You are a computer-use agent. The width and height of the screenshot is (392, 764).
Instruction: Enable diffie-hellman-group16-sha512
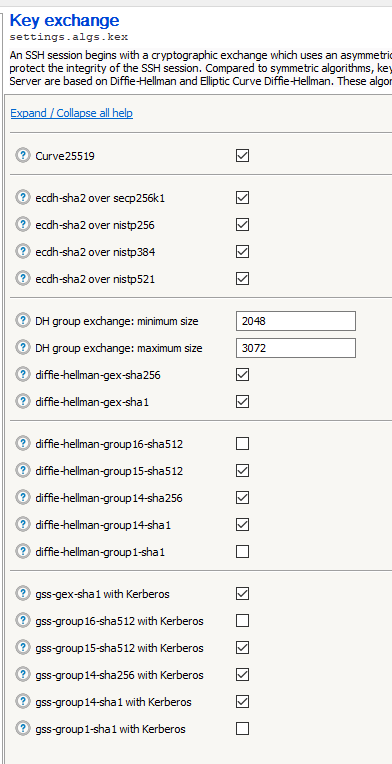[x=242, y=443]
